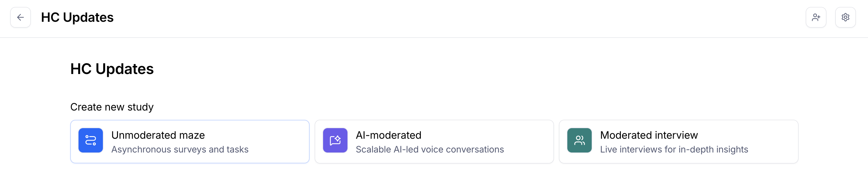Image resolution: width=868 pixels, height=173 pixels.
Task: Click the large "HC Updates" page heading
Action: 112,69
